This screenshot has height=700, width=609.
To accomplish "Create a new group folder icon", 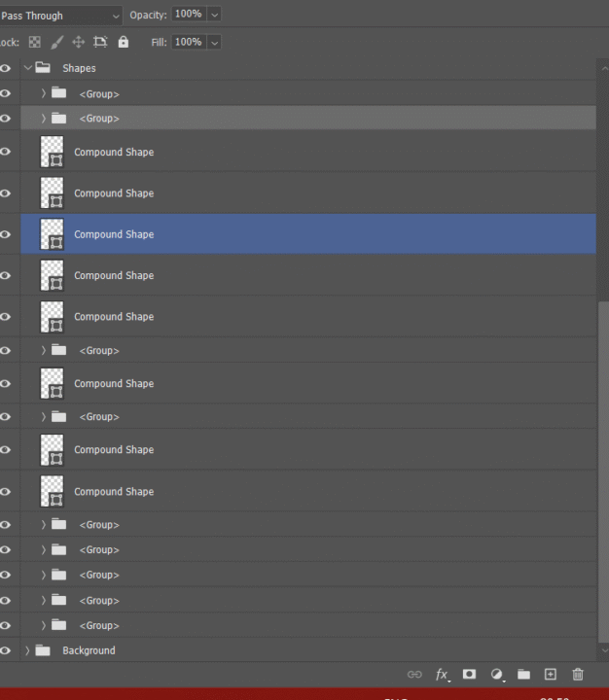I will tap(523, 674).
